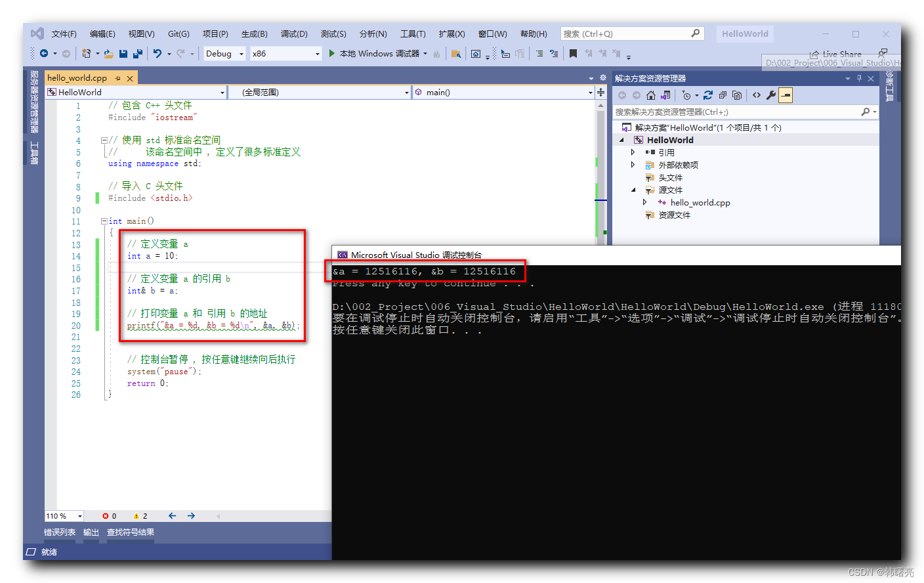Click the New Project toolbar icon
The width and height of the screenshot is (924, 583).
86,54
